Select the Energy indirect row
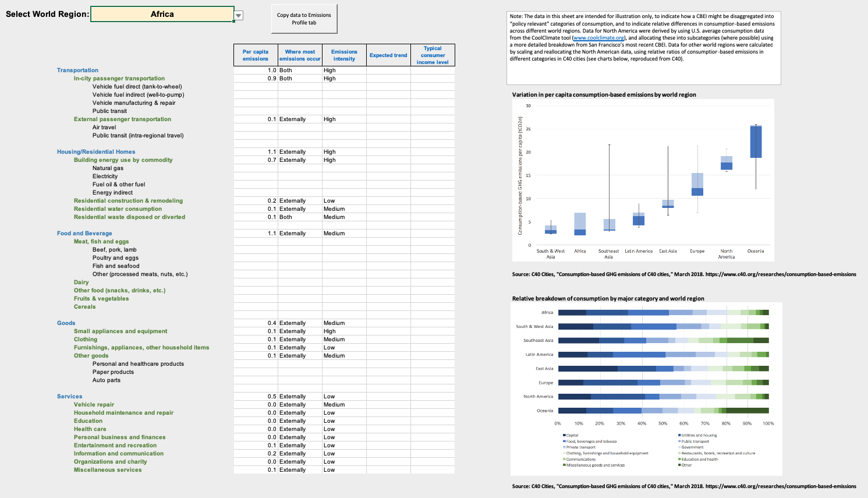The width and height of the screenshot is (868, 498). [x=112, y=192]
